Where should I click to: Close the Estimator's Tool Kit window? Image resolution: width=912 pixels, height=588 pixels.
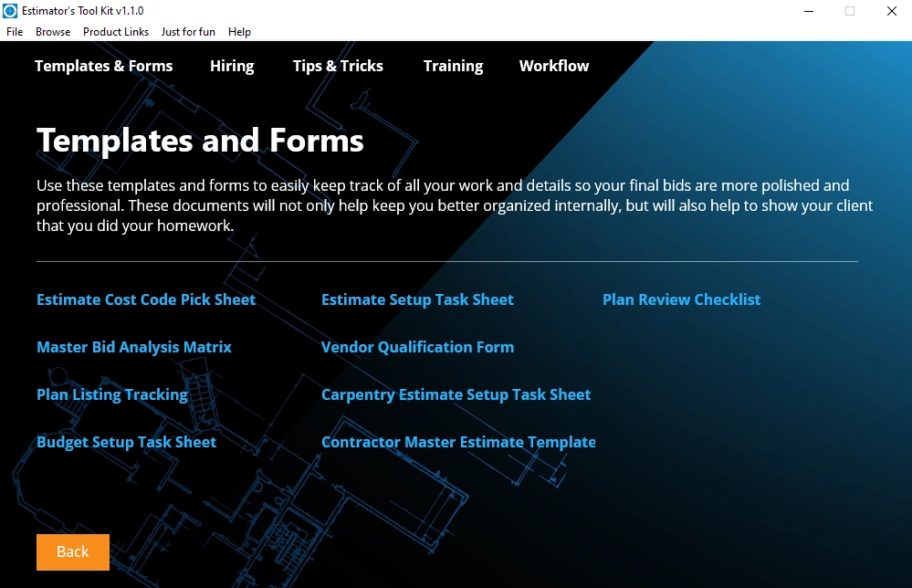click(x=892, y=11)
